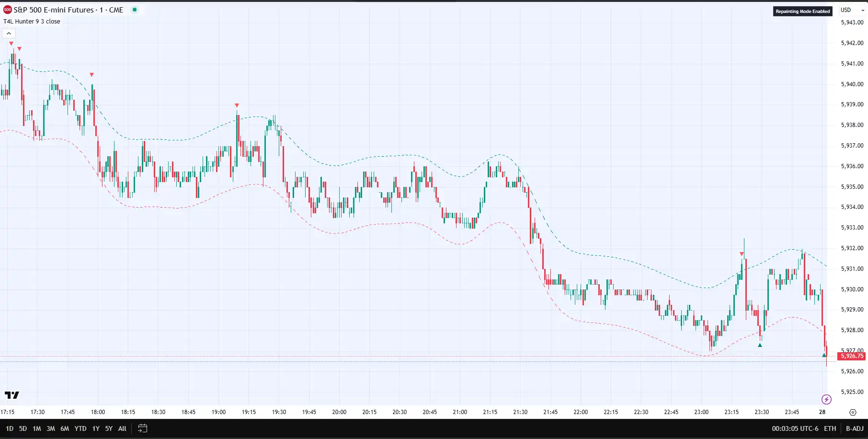Open chart settings hexagon gear icon

pos(853,412)
